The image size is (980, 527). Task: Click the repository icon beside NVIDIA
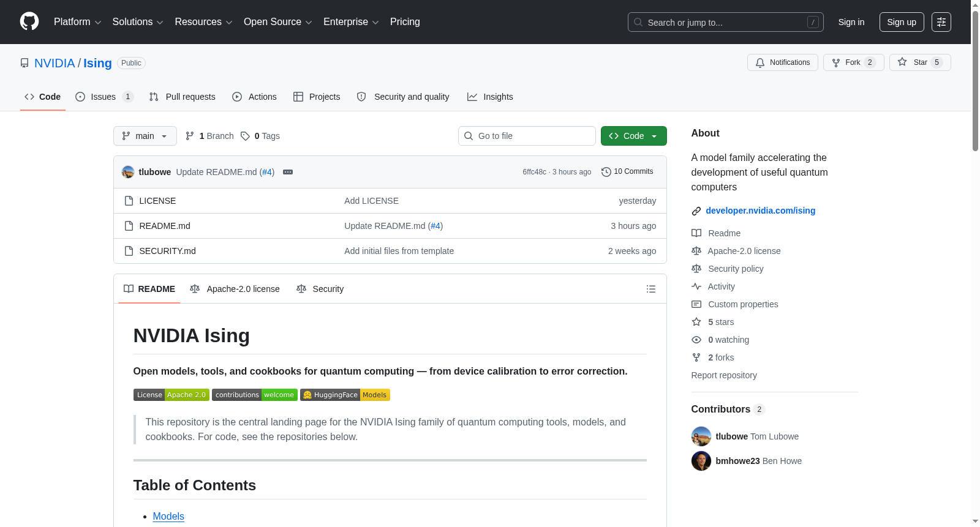(x=24, y=63)
